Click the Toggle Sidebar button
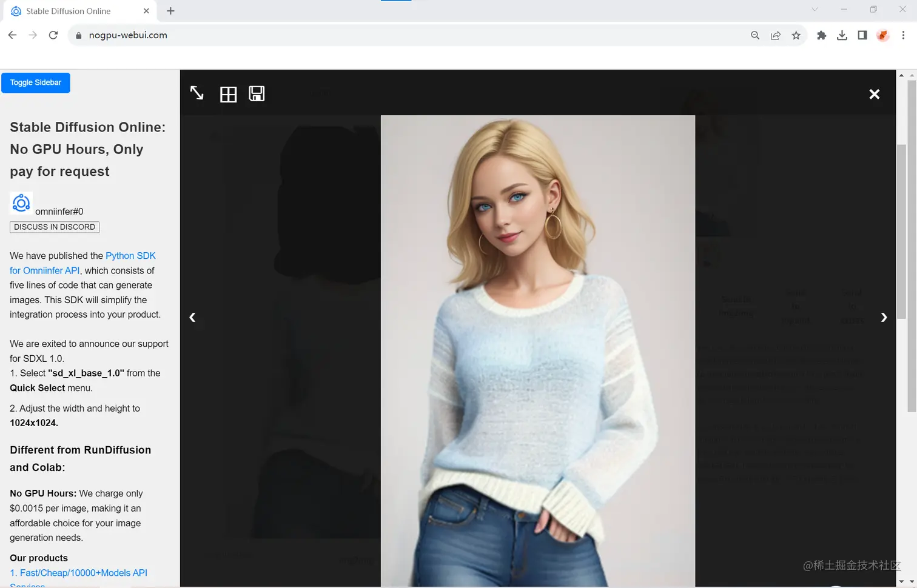 click(x=36, y=82)
